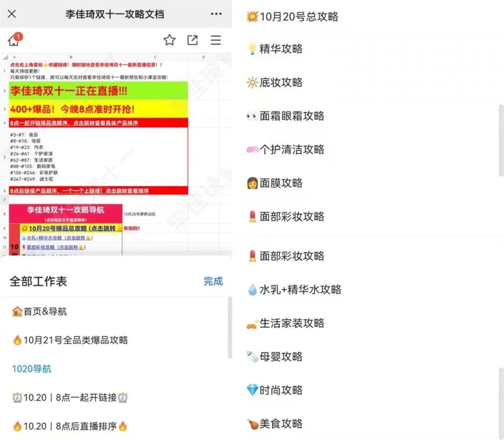
Task: Click the upper scrollbar of the right sheet list
Action: coord(501,140)
